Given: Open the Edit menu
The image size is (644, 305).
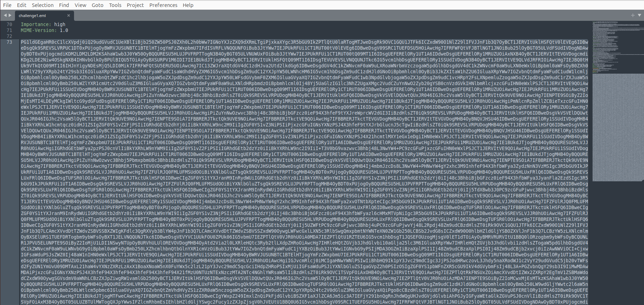Looking at the screenshot, I should (22, 5).
